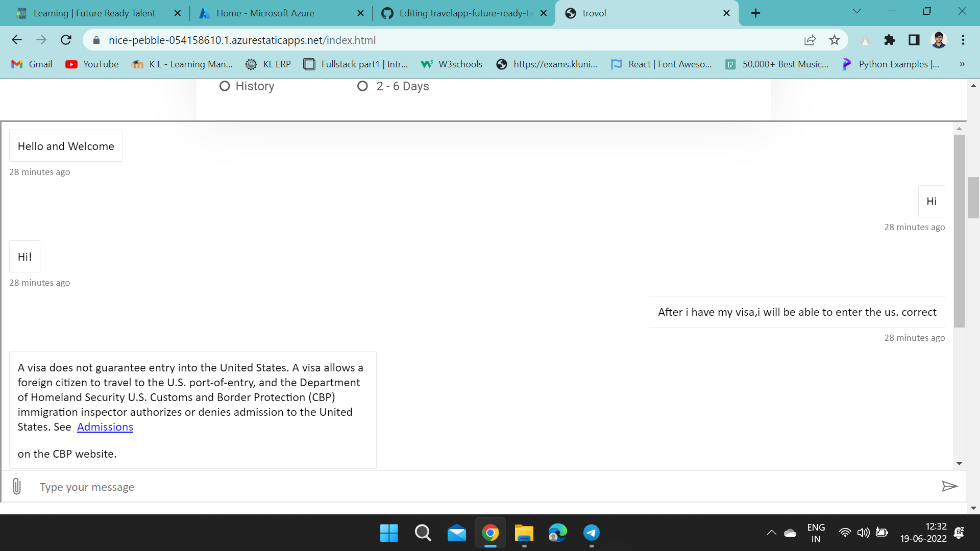Image resolution: width=980 pixels, height=551 pixels.
Task: Open Microsoft Edge from taskbar
Action: (558, 533)
